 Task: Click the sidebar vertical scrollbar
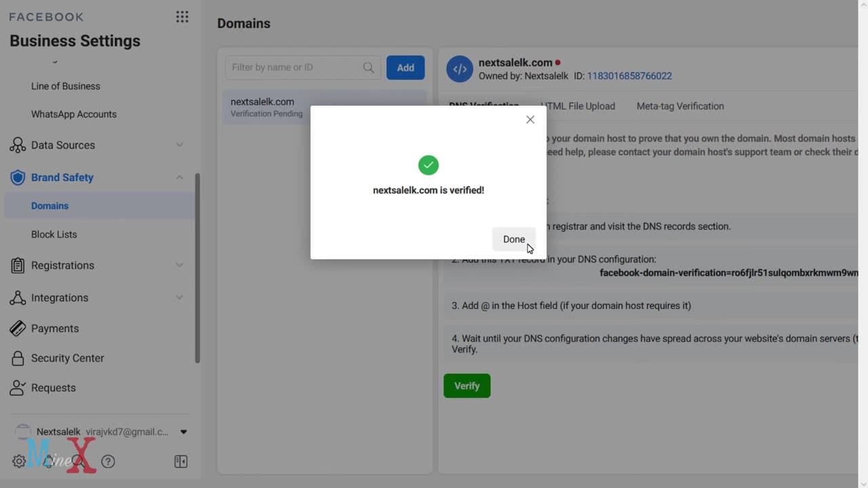click(x=197, y=268)
